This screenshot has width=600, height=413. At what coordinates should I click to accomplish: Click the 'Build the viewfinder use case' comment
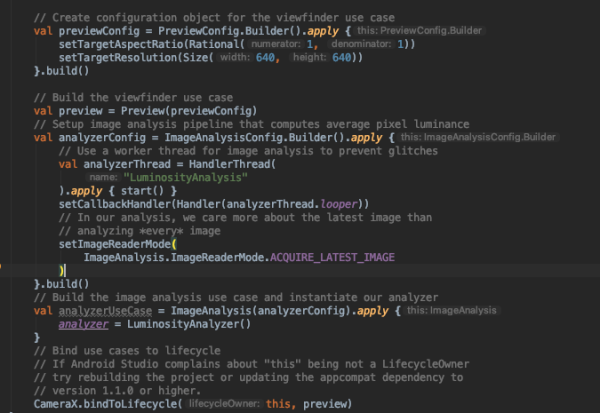click(133, 98)
